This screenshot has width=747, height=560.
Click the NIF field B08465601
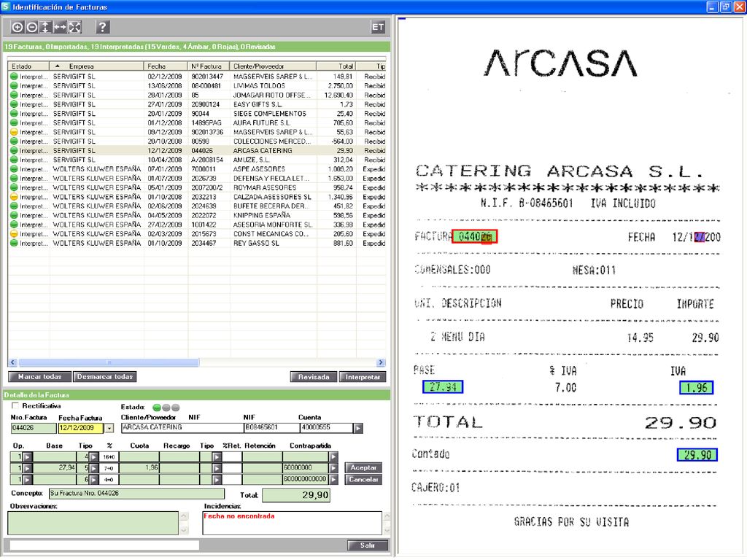(271, 427)
